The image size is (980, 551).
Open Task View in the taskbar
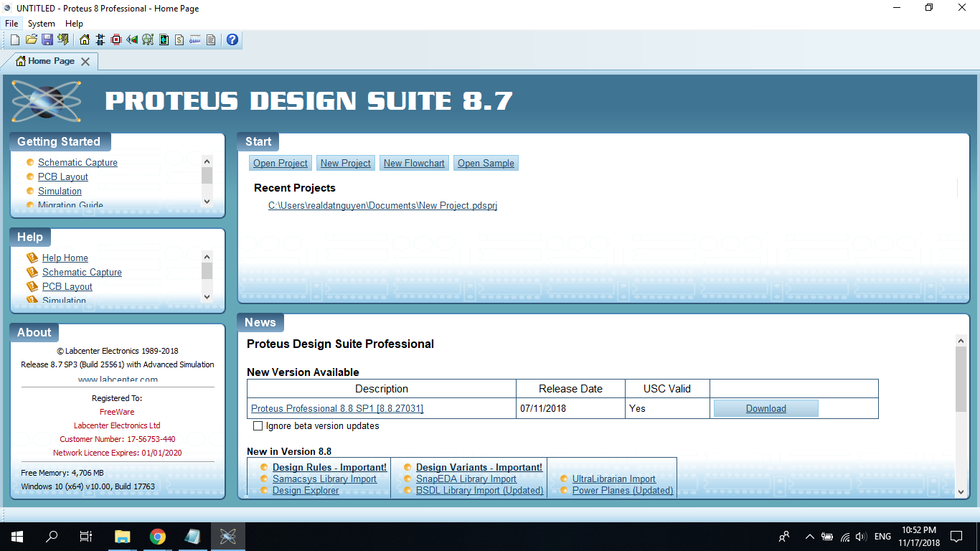coord(86,536)
